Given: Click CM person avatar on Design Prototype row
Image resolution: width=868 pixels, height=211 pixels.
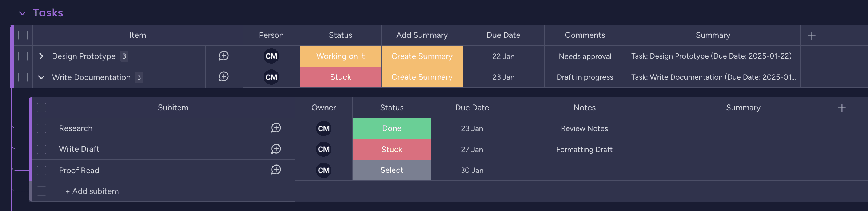Looking at the screenshot, I should [271, 56].
